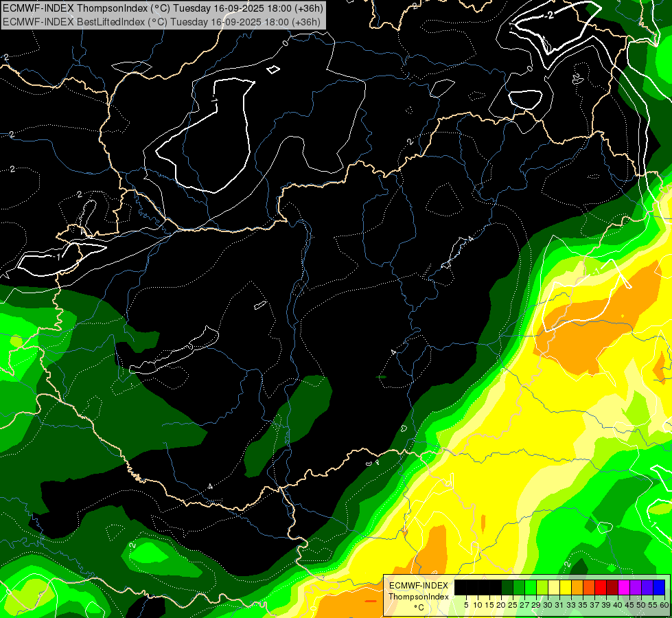Click the legend tick label '29'
672x618 pixels.
pos(535,605)
